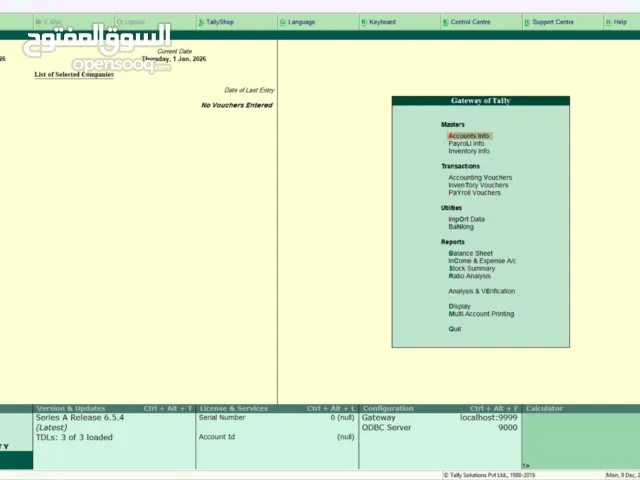Click the Reports section heading
This screenshot has width=640, height=480.
point(453,242)
